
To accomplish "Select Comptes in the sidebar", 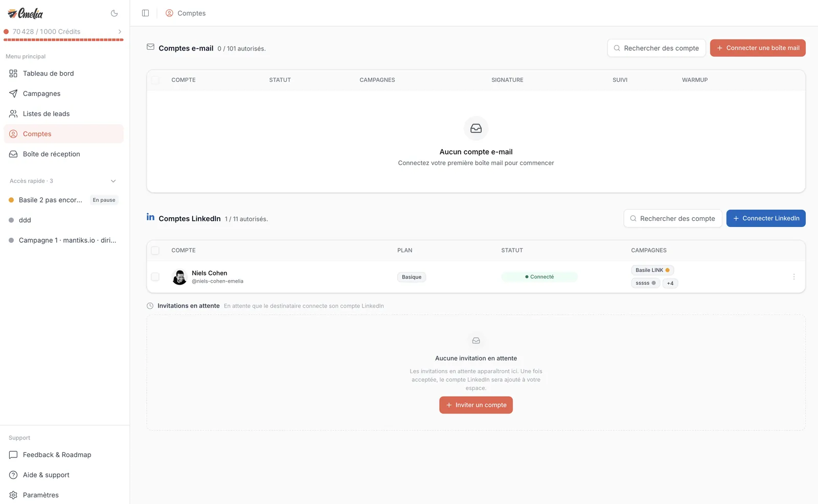I will pos(63,134).
